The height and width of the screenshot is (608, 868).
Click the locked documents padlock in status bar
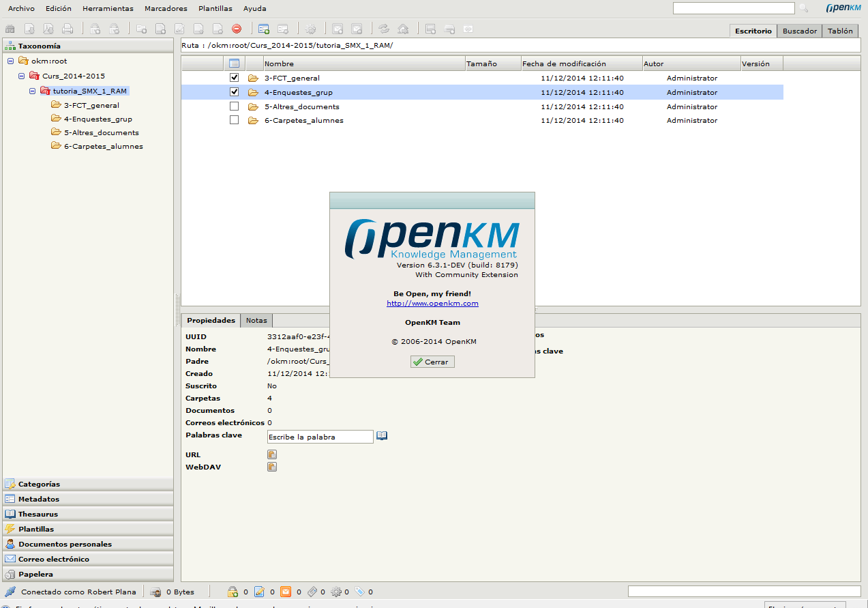tap(233, 592)
